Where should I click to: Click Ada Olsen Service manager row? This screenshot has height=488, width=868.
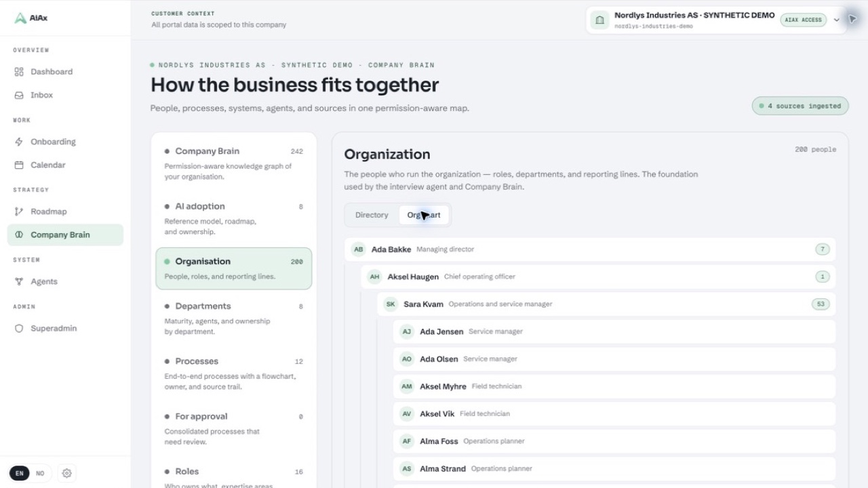614,359
